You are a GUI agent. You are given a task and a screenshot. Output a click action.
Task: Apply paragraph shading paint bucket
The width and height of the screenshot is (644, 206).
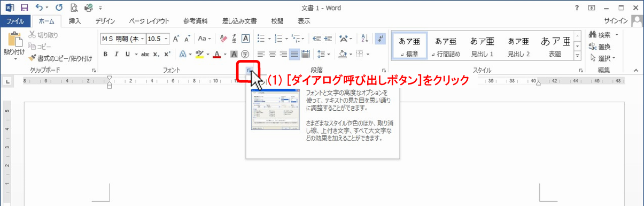343,54
